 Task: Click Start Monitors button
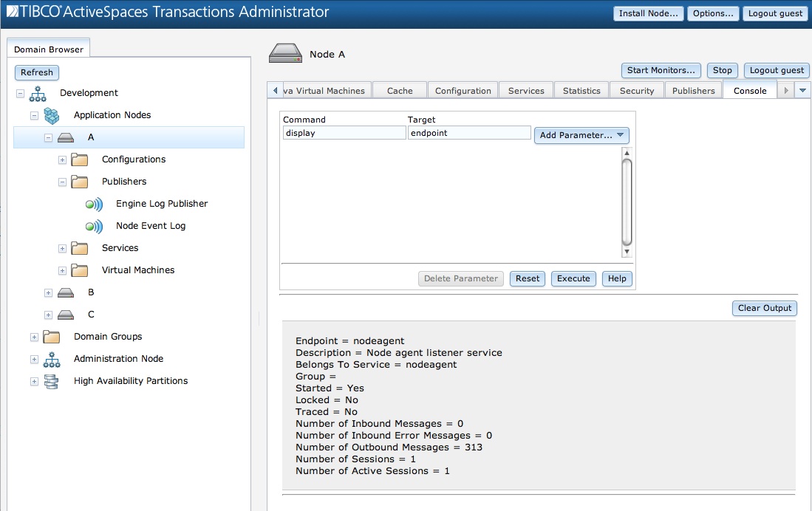pyautogui.click(x=661, y=70)
